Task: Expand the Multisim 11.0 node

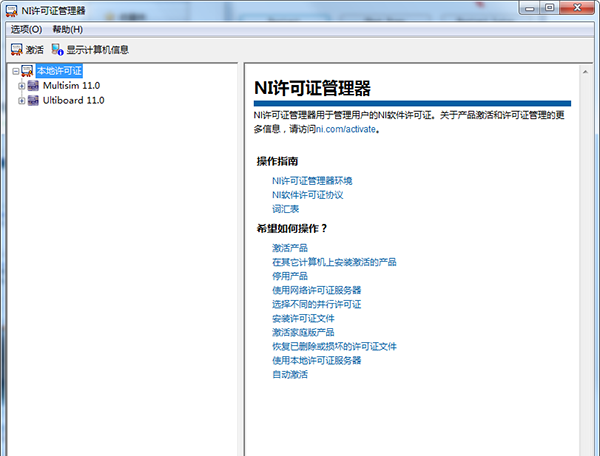Action: click(22, 86)
